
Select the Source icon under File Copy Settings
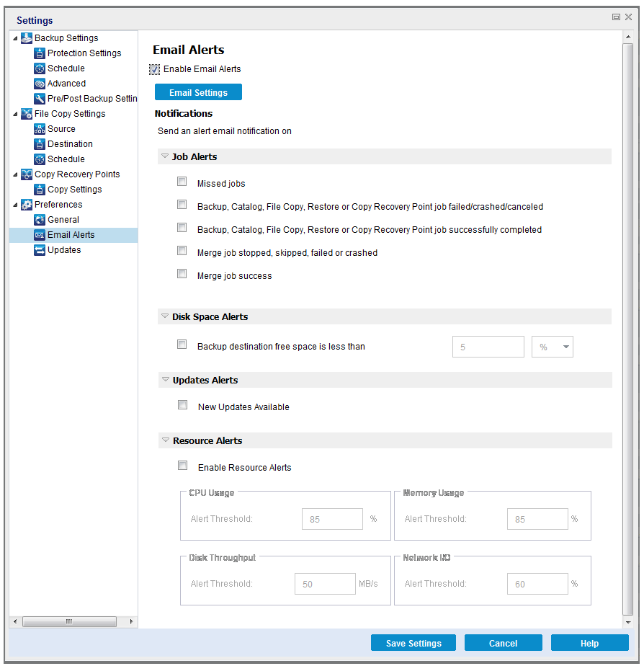[x=40, y=128]
